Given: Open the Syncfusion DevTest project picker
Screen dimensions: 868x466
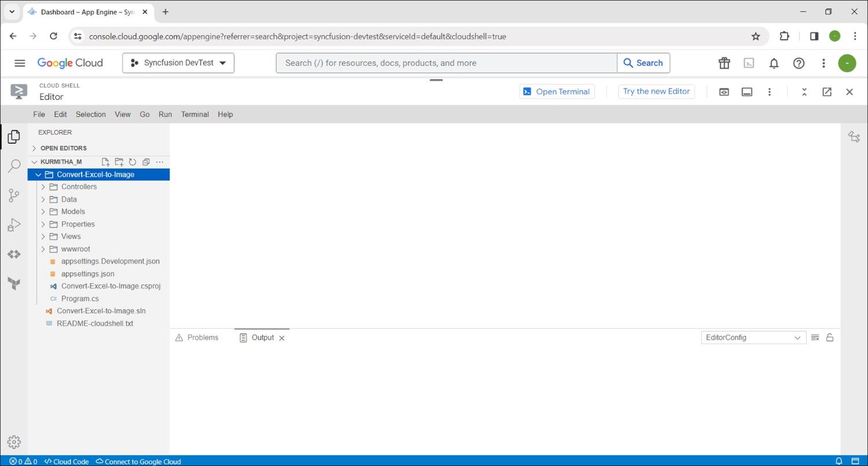Looking at the screenshot, I should click(178, 63).
